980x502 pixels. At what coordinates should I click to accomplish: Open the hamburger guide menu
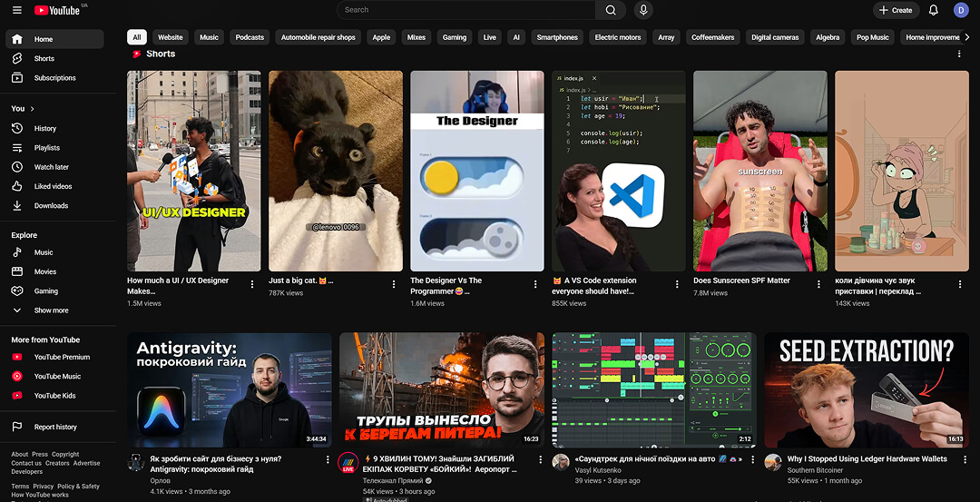tap(17, 10)
